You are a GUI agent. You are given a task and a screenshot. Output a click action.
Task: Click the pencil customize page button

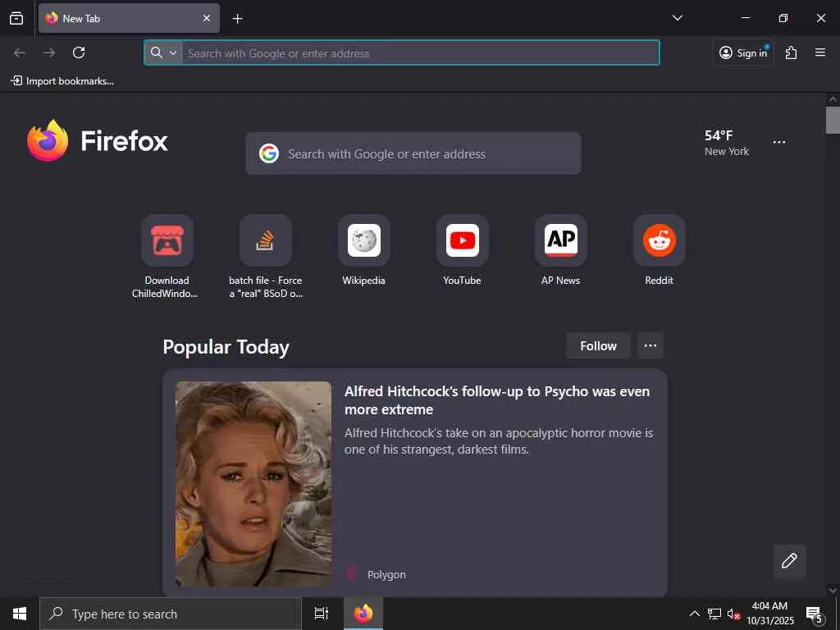tap(789, 561)
